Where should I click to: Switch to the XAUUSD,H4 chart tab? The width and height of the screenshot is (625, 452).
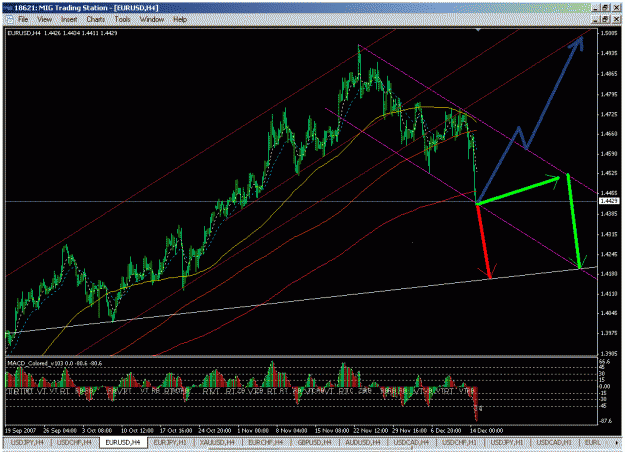(x=218, y=442)
